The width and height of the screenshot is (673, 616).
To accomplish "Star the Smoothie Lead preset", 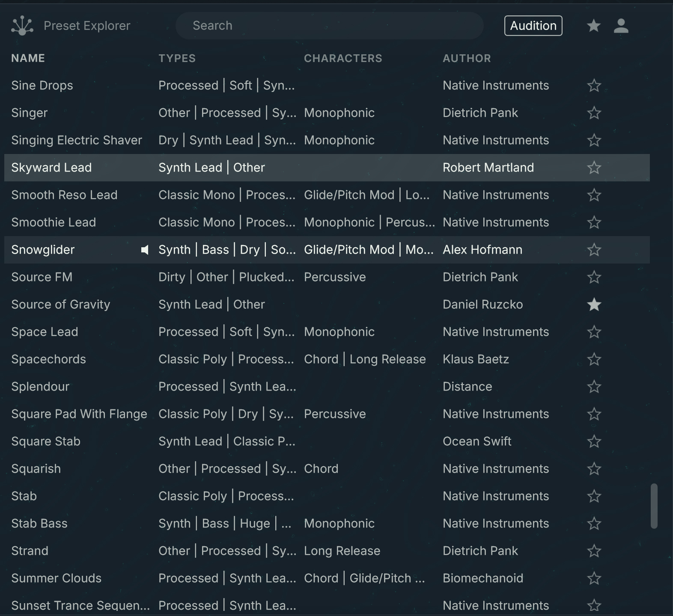I will click(x=594, y=222).
